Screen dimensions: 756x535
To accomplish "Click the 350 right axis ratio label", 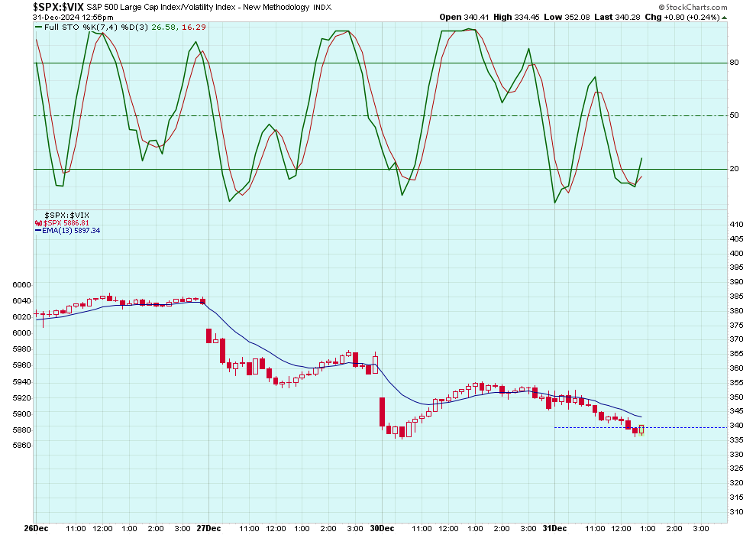I will click(x=736, y=397).
